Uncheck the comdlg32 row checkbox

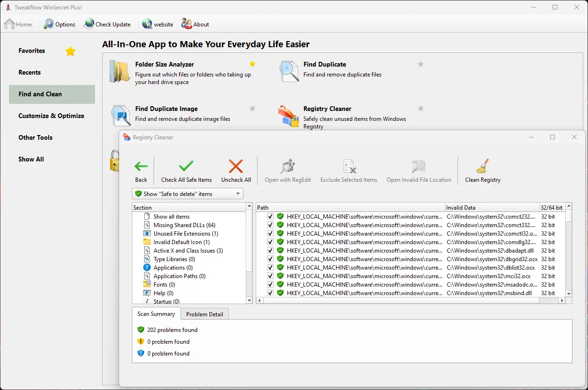tap(270, 242)
